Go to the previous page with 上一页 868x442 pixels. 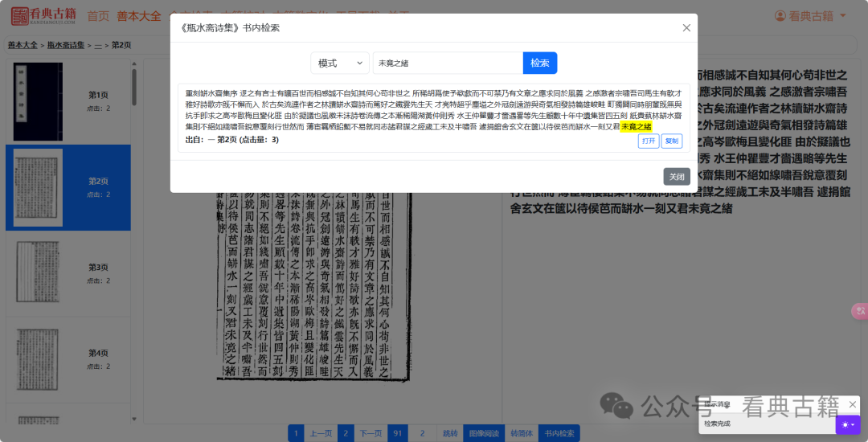321,433
